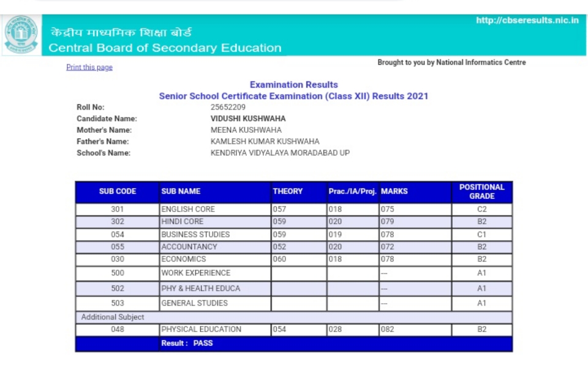The height and width of the screenshot is (376, 588).
Task: Click the Class XII Results 2021 heading
Action: 293,96
